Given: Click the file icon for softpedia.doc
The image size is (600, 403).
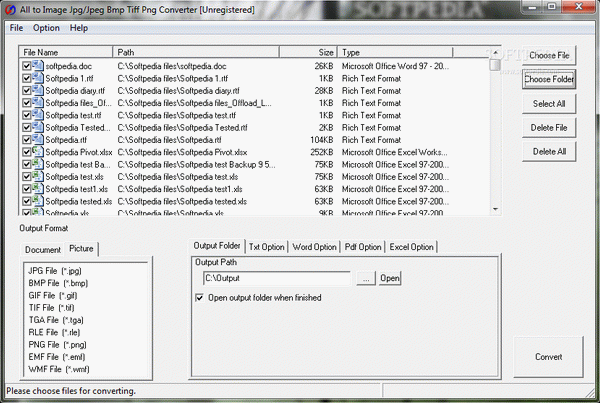Looking at the screenshot, I should pos(38,66).
